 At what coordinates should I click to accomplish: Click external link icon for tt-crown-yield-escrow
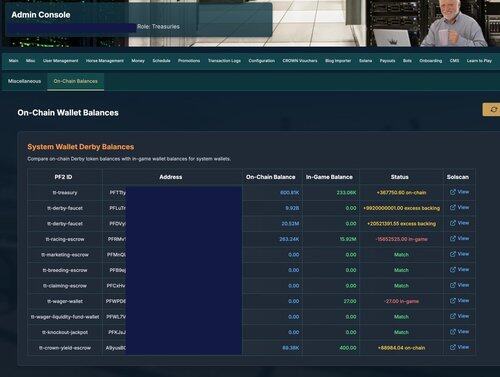[453, 347]
